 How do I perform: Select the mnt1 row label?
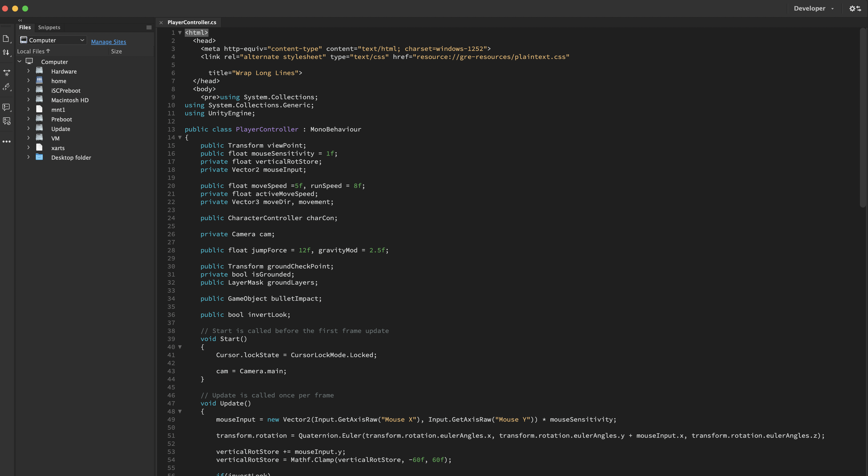tap(58, 110)
